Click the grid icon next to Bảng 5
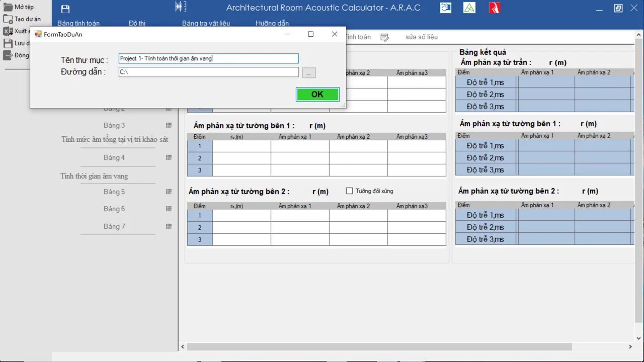644x362 pixels. [x=169, y=192]
